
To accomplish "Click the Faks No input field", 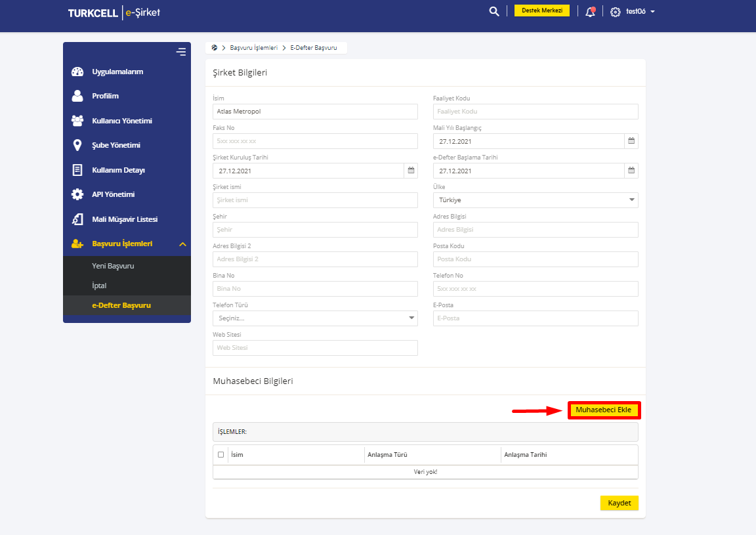I will (315, 141).
